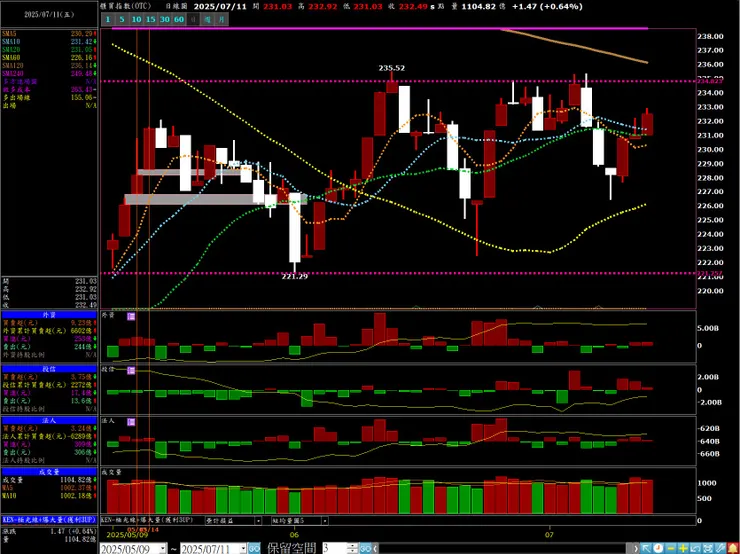Click the 5.00B axis label in 外資 panel
The height and width of the screenshot is (554, 740).
coord(709,328)
